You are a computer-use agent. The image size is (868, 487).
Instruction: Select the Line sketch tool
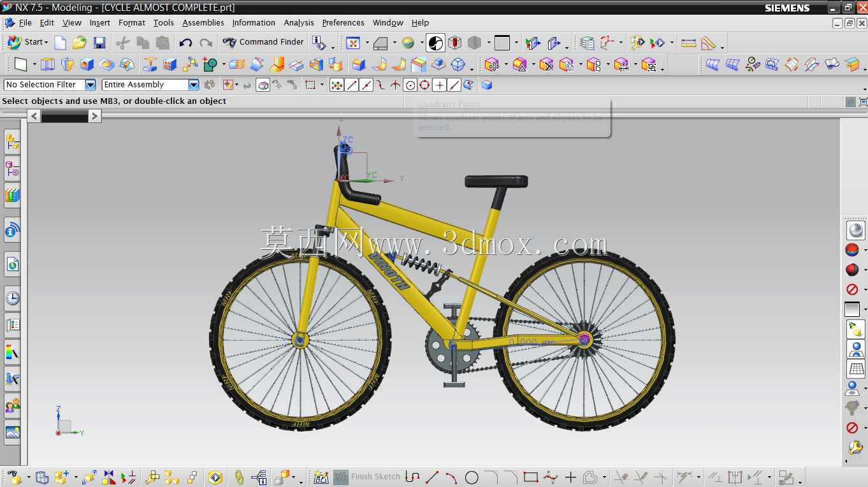coord(432,477)
